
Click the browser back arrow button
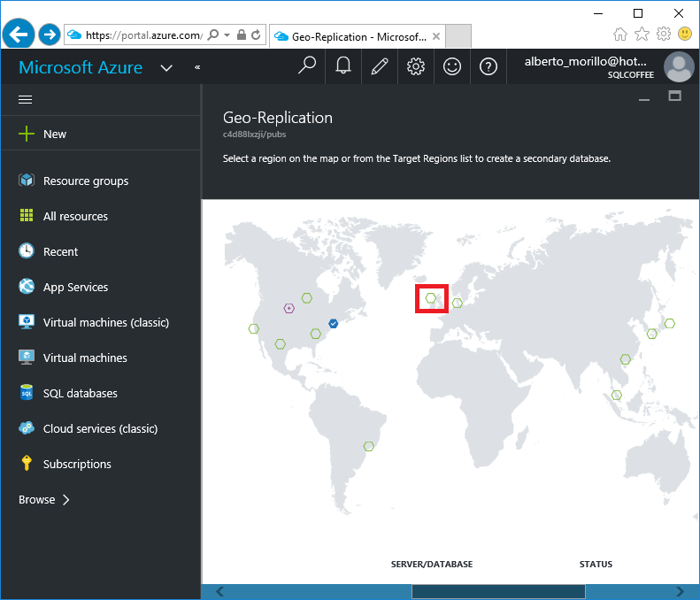(19, 34)
